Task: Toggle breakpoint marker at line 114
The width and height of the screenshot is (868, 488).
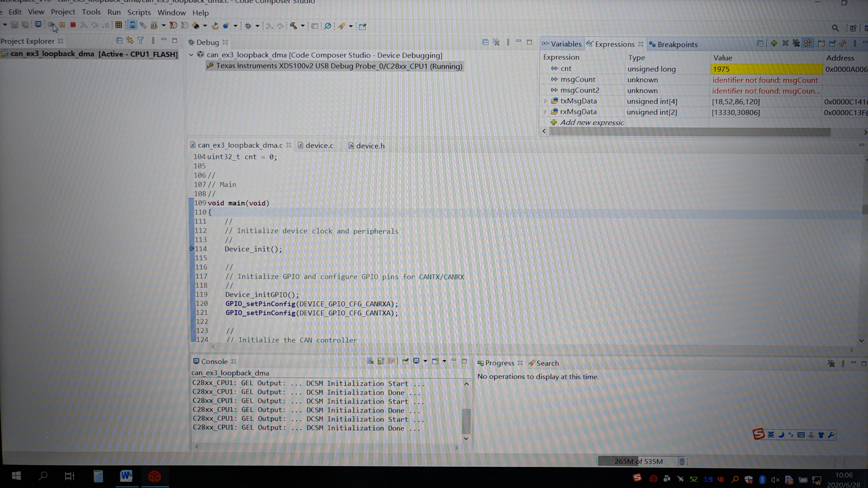Action: [192, 249]
